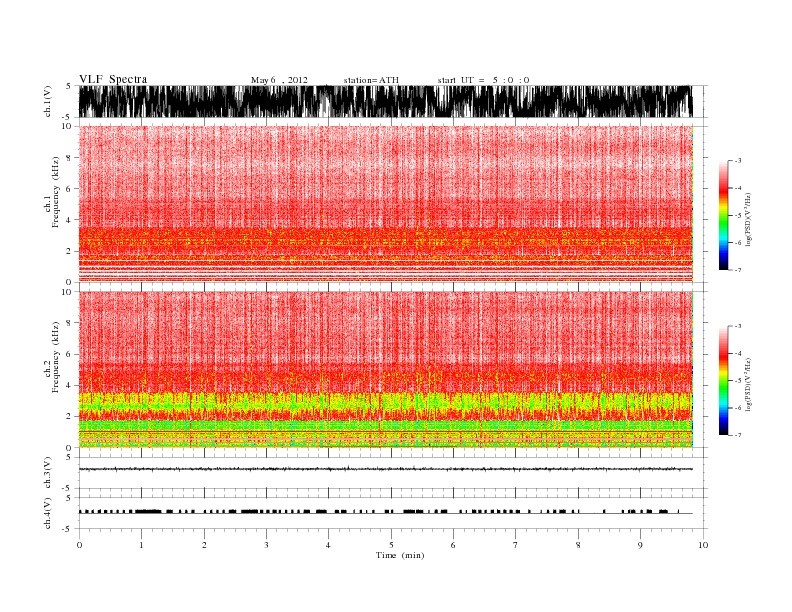
Task: Click the "May 6, 2012" date text
Action: tap(279, 80)
